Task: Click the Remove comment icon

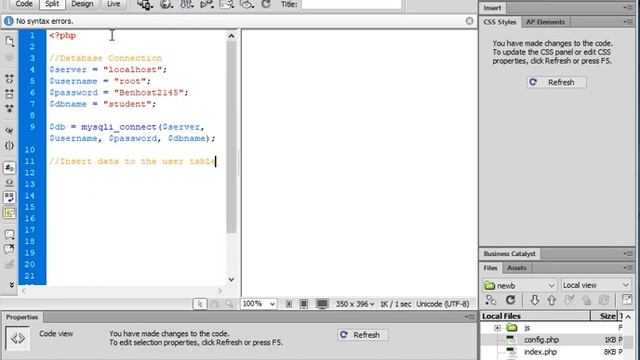Action: (9, 249)
